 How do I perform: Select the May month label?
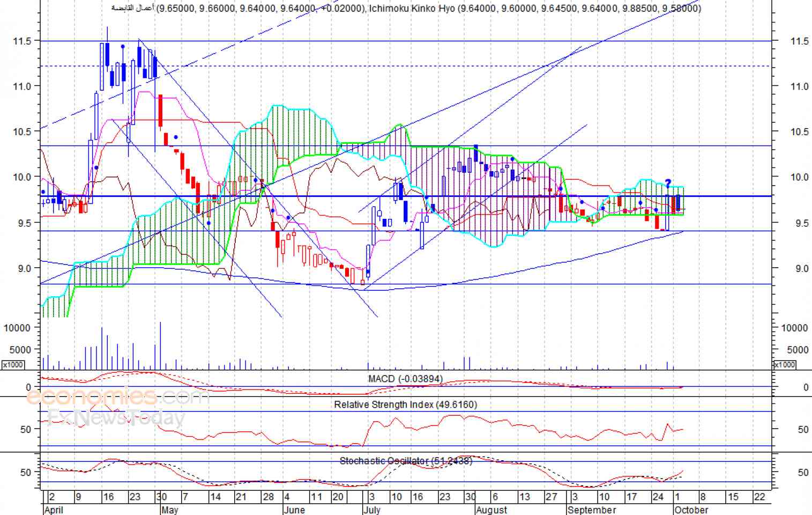pyautogui.click(x=169, y=510)
